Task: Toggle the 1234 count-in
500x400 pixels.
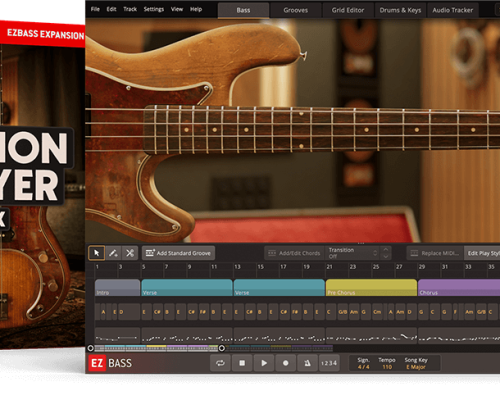Action: 329,363
